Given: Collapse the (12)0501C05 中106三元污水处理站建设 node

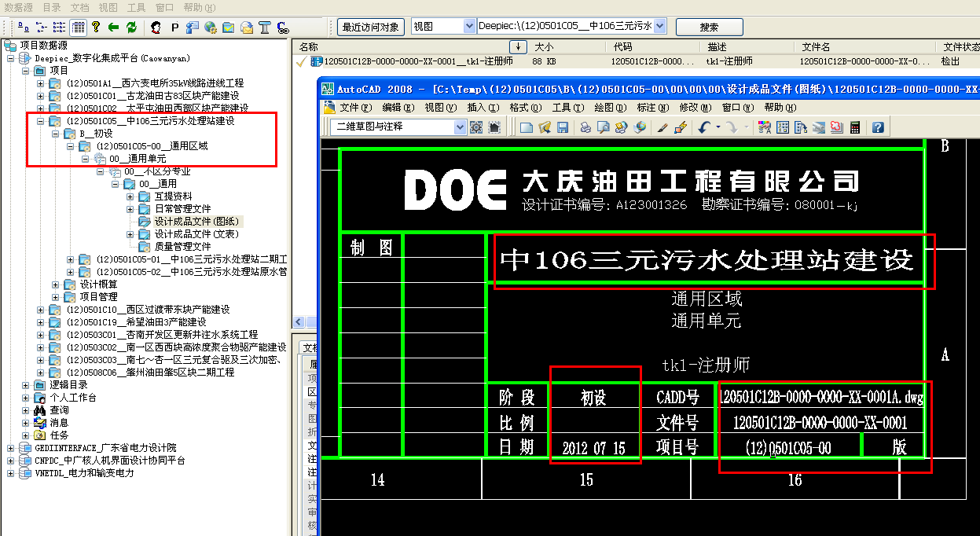Looking at the screenshot, I should point(41,121).
